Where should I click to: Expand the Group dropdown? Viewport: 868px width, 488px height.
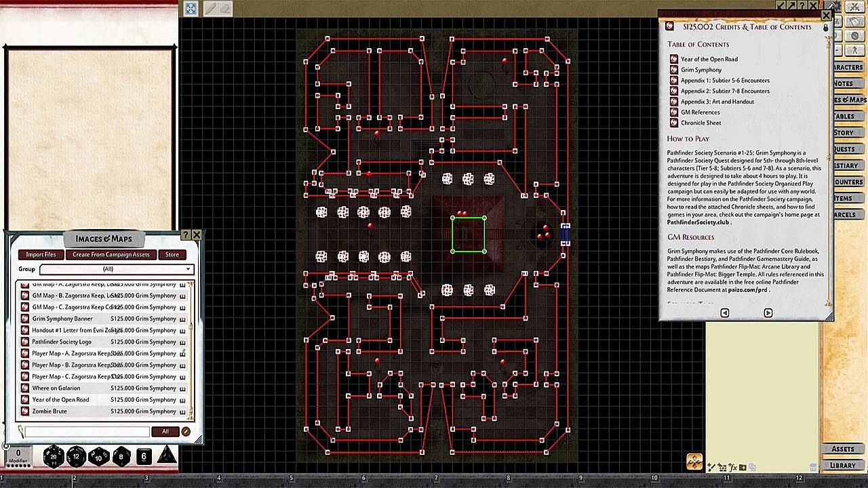tap(117, 269)
